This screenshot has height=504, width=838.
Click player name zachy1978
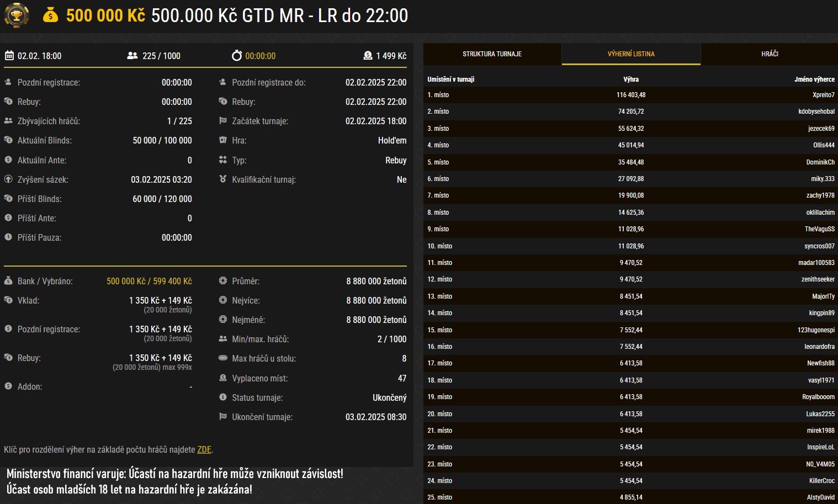(820, 195)
